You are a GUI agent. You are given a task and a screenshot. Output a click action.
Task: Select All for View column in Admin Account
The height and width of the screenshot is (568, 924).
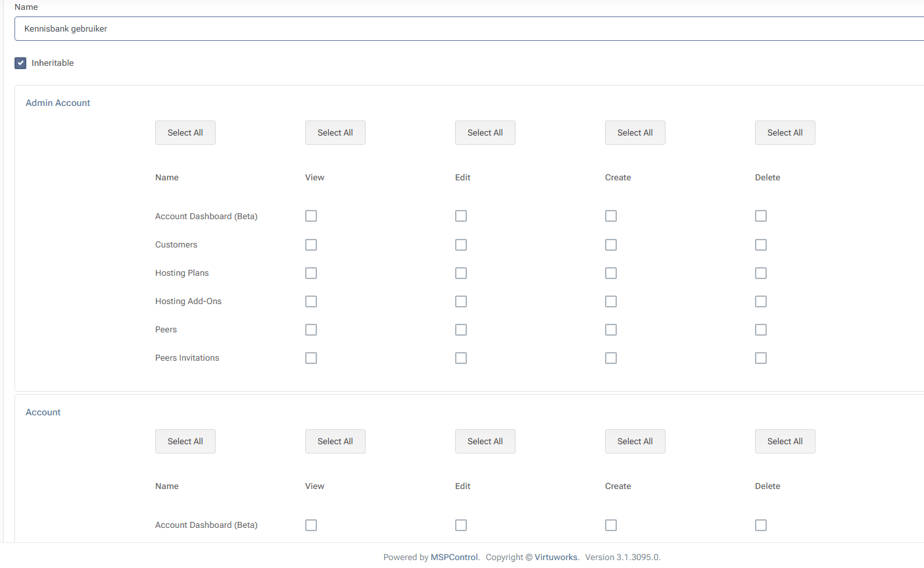pos(335,132)
